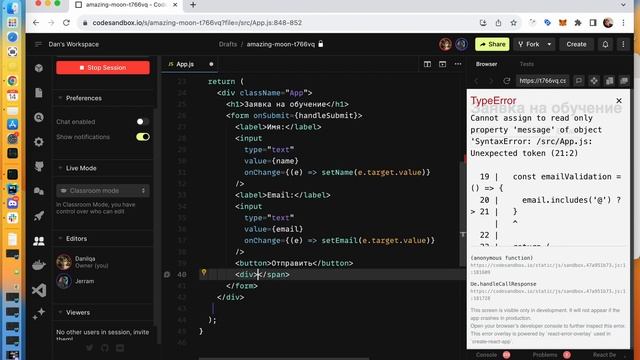Open the Deployment rocket icon
The height and width of the screenshot is (360, 640).
click(x=39, y=216)
